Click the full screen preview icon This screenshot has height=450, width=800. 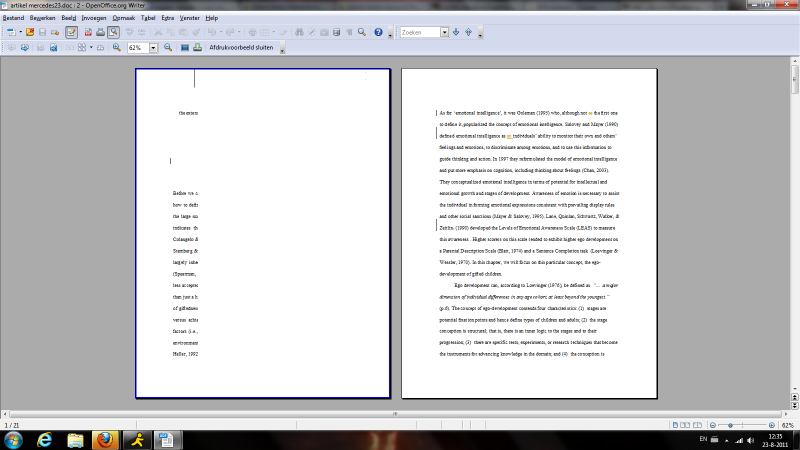(x=183, y=47)
